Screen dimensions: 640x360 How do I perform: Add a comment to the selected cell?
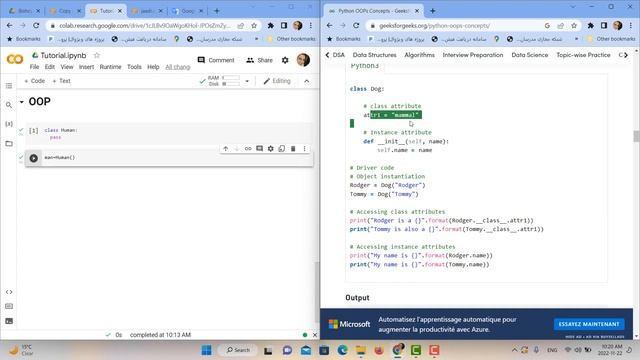coord(259,149)
